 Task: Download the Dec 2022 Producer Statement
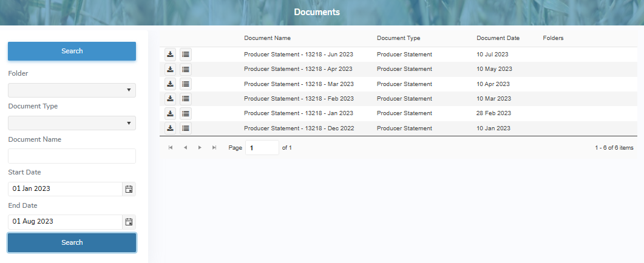coord(171,128)
